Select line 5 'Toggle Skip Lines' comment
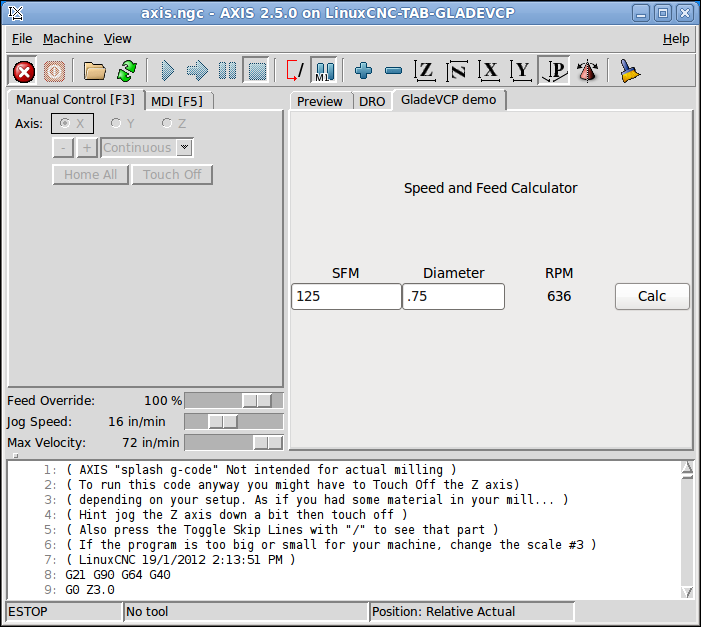Viewport: 701px width, 627px height. [x=282, y=530]
